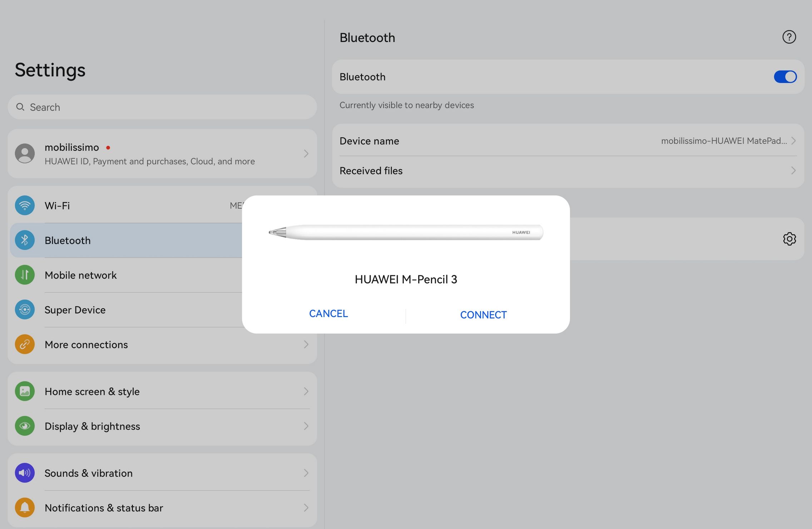Tap CONNECT in the M-Pencil dialog
Viewport: 812px width, 529px height.
point(483,315)
